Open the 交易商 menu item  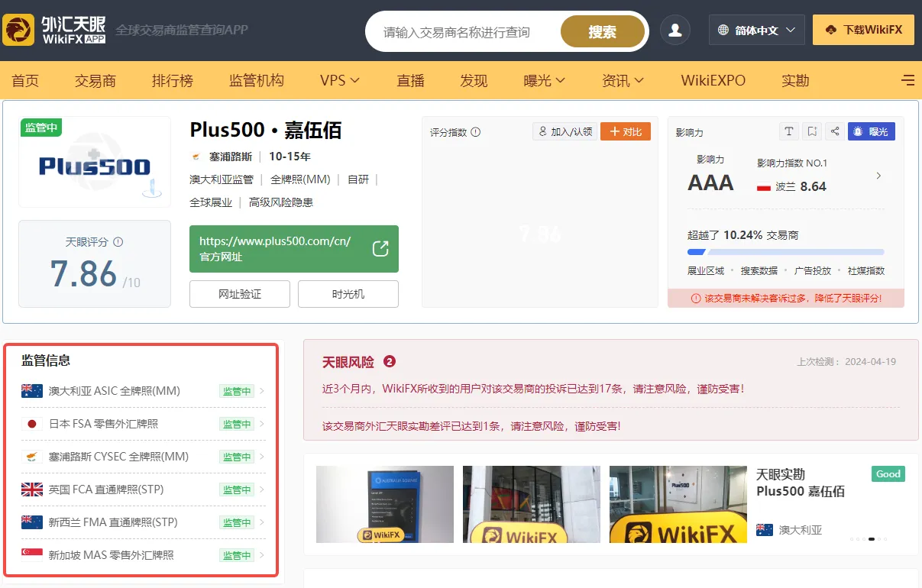click(95, 80)
